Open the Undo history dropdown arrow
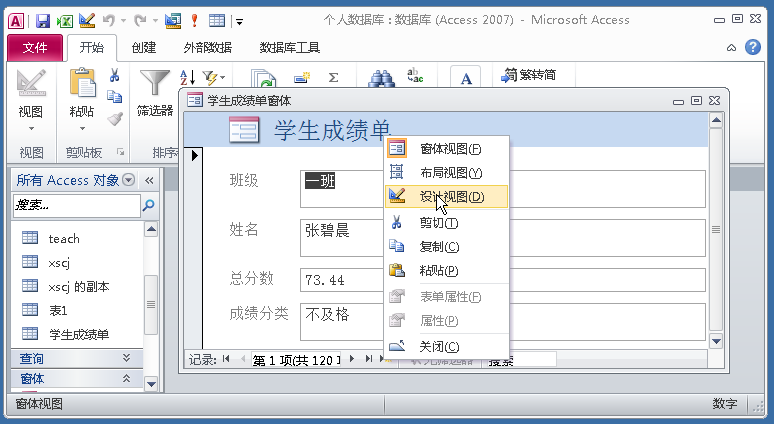The height and width of the screenshot is (424, 774). [123, 21]
